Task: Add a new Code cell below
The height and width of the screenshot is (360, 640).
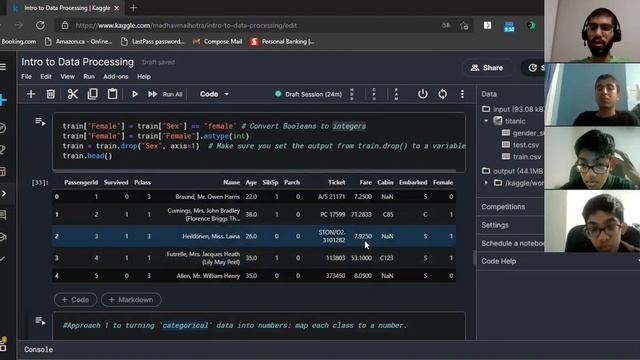Action: click(76, 300)
